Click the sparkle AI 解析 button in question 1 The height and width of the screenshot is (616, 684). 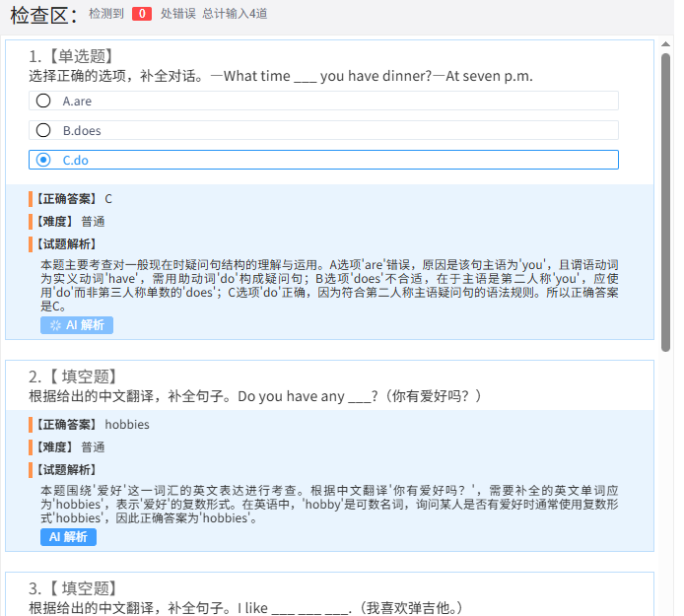(77, 325)
